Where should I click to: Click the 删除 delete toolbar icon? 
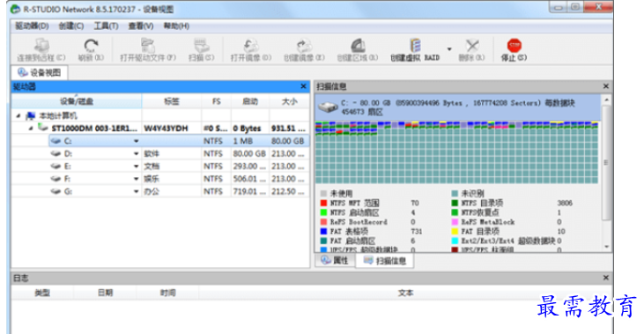472,46
